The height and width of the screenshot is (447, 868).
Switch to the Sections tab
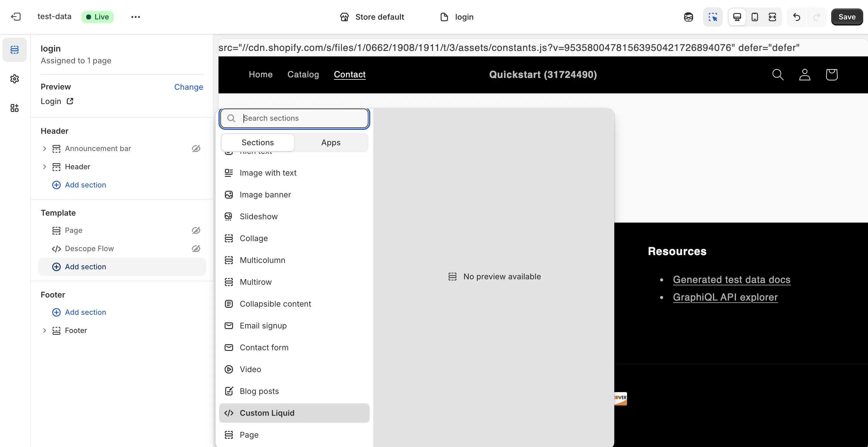(257, 143)
